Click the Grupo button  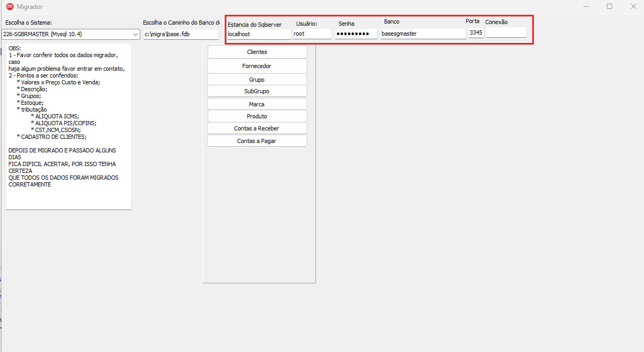(257, 80)
